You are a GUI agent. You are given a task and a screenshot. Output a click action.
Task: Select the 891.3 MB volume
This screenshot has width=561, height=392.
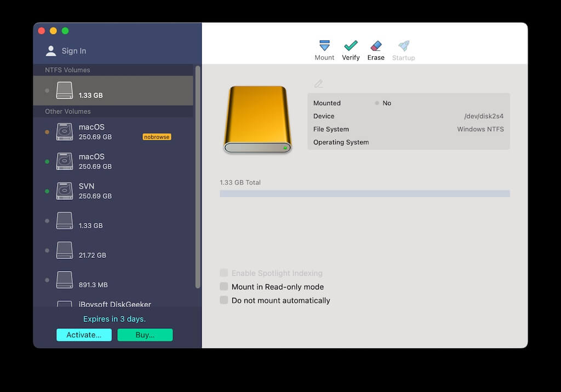tap(113, 280)
